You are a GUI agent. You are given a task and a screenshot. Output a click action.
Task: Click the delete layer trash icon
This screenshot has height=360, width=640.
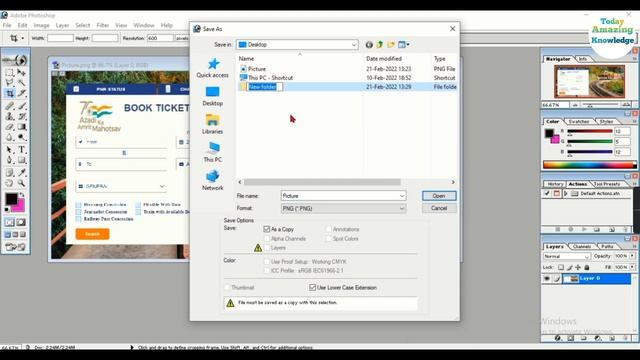click(x=625, y=338)
